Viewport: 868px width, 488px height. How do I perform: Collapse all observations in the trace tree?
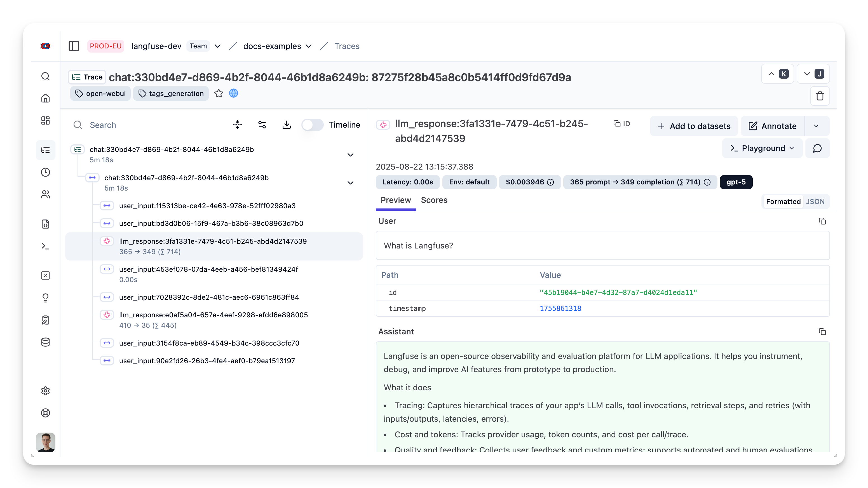coord(237,125)
